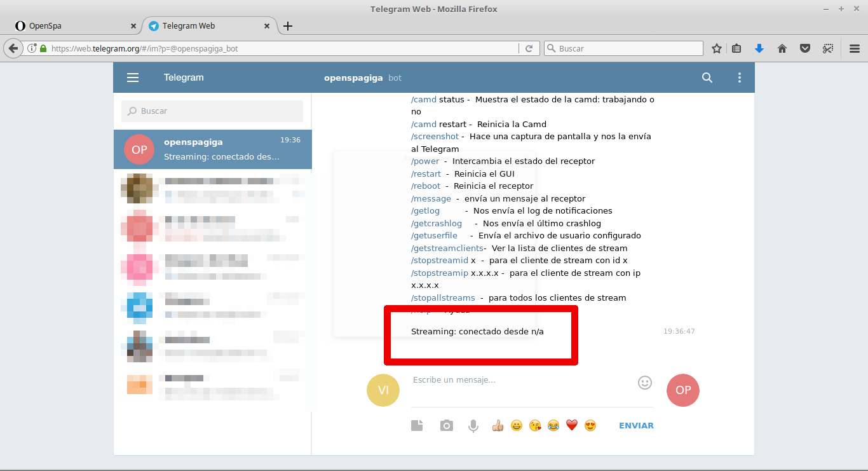868x471 pixels.
Task: Search messages using the header magnifier icon
Action: click(x=707, y=78)
